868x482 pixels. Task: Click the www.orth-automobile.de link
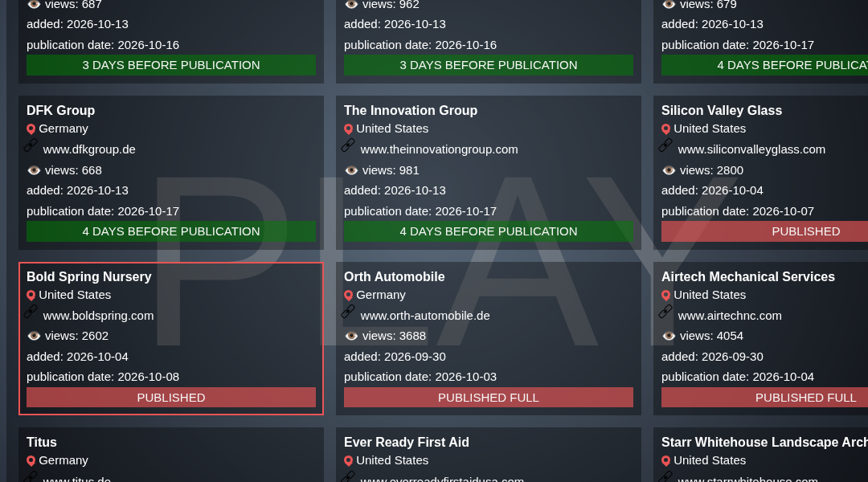[x=425, y=316]
